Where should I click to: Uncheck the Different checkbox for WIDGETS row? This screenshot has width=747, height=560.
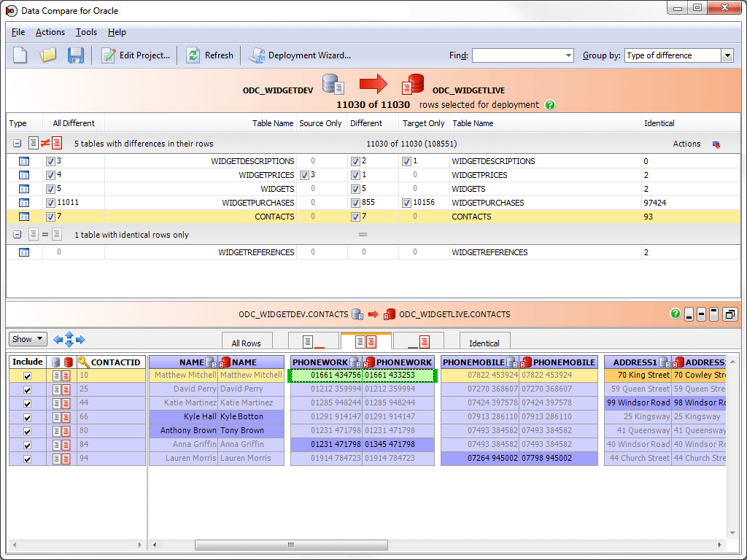357,189
